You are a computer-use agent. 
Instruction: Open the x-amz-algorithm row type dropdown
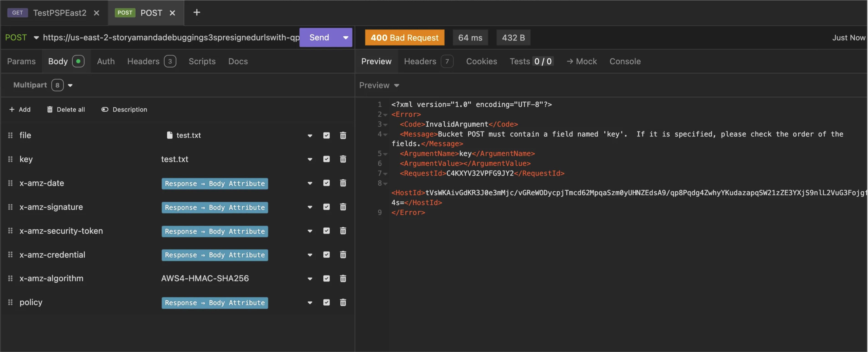click(x=310, y=279)
